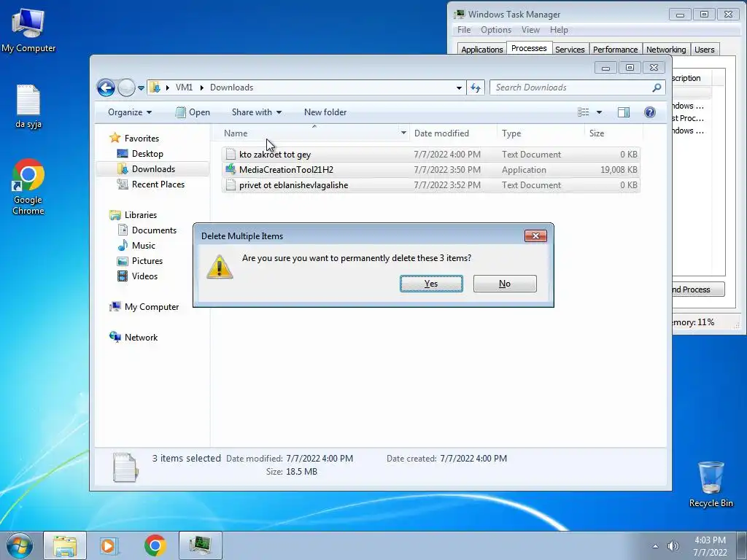Open Desktop in the navigation pane
The height and width of the screenshot is (560, 747).
pos(147,153)
